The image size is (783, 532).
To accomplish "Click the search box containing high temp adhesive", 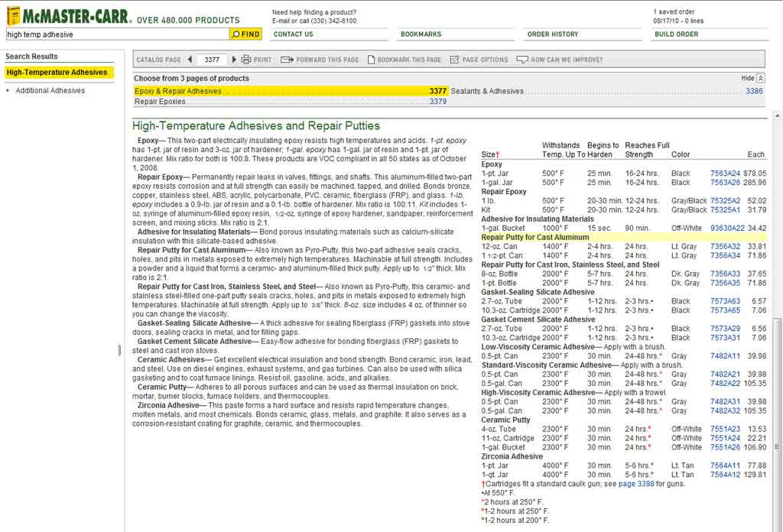I will [115, 34].
